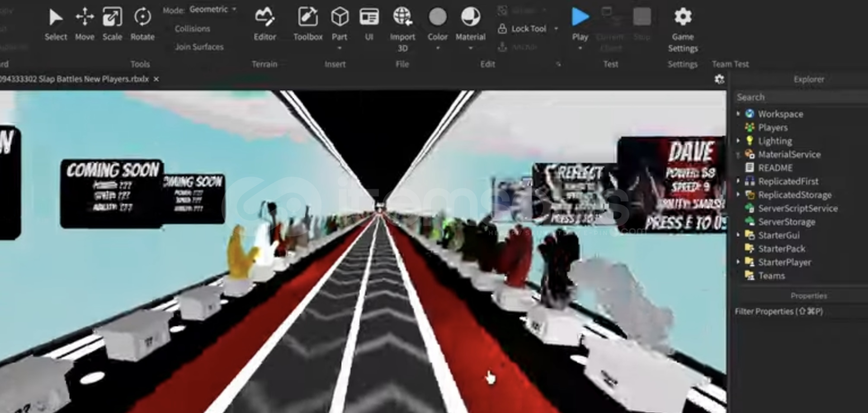Select ServerScriptService in Explorer

[797, 209]
